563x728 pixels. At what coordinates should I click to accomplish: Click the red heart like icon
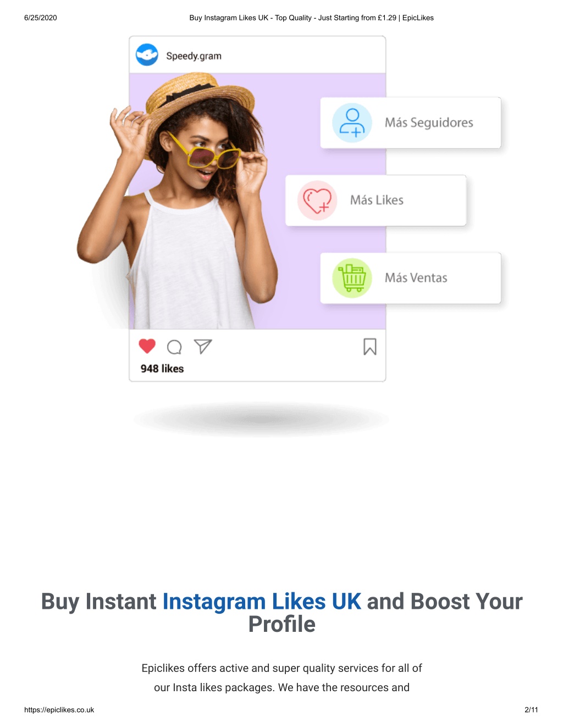(147, 346)
